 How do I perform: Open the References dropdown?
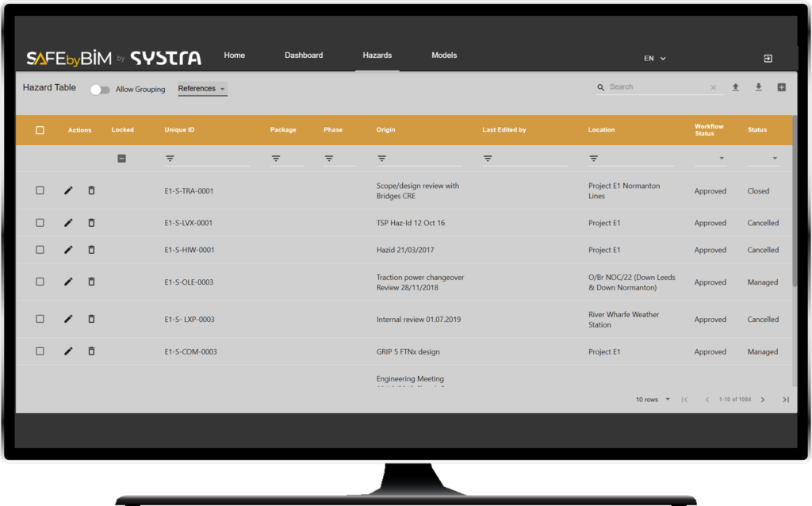tap(201, 89)
